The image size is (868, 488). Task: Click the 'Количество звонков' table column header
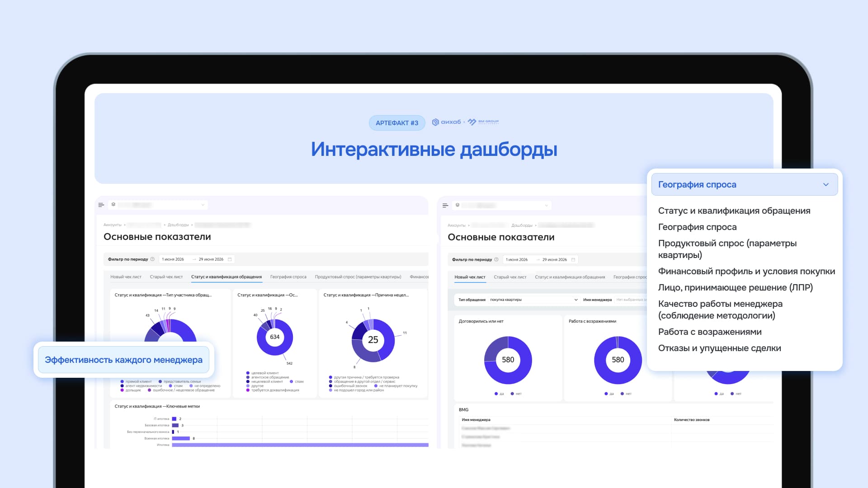692,420
